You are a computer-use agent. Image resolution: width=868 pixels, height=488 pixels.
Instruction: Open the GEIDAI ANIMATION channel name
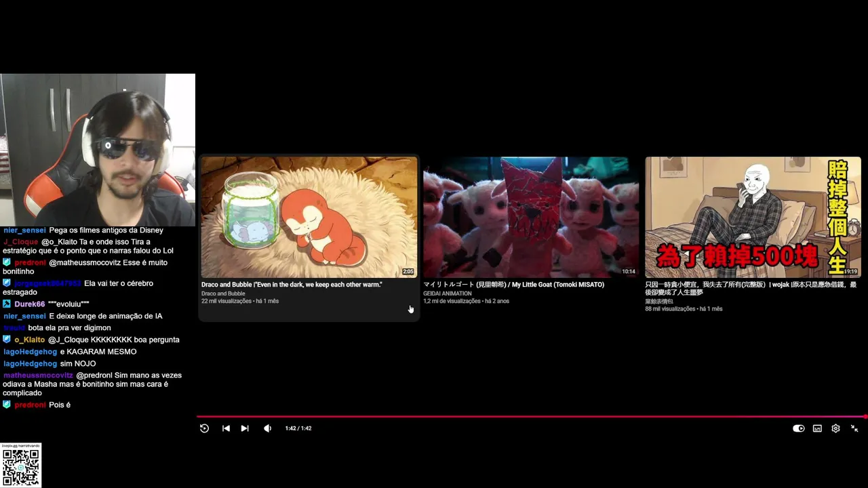(x=448, y=293)
